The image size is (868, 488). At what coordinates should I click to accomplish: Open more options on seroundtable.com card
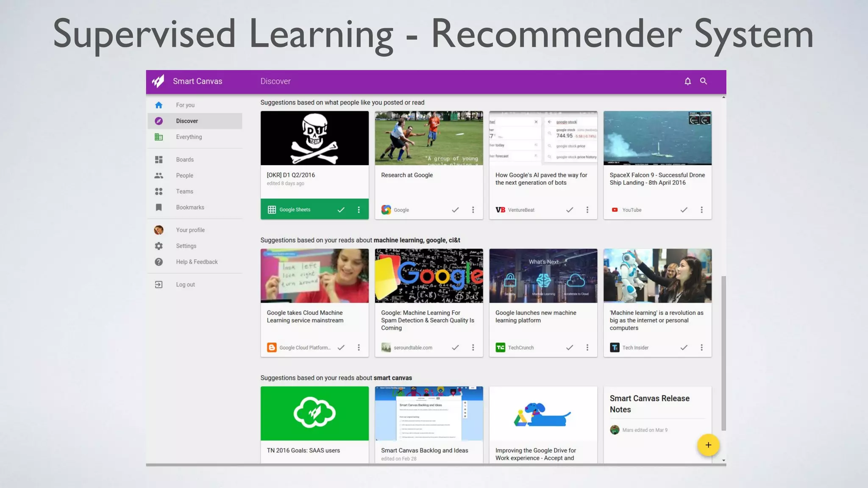tap(473, 347)
